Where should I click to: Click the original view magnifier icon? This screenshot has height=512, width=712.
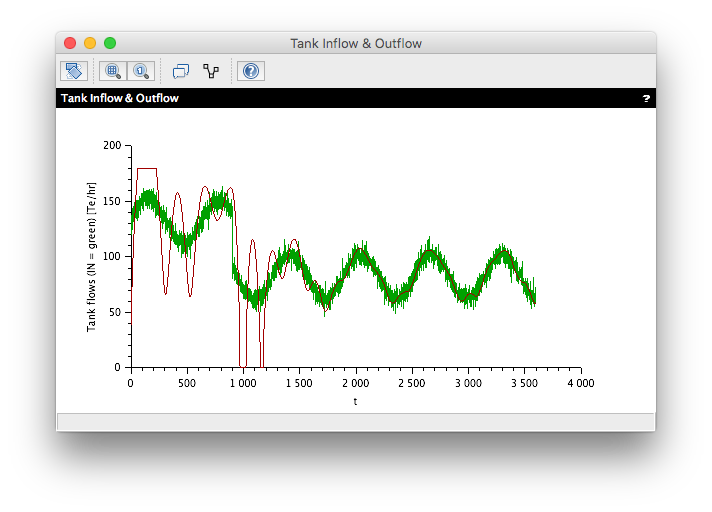click(141, 71)
